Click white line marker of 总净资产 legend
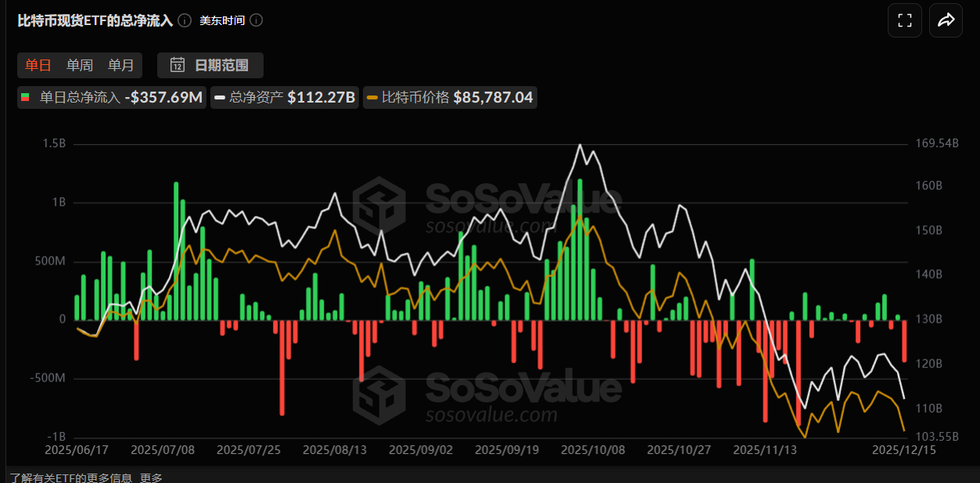 220,98
